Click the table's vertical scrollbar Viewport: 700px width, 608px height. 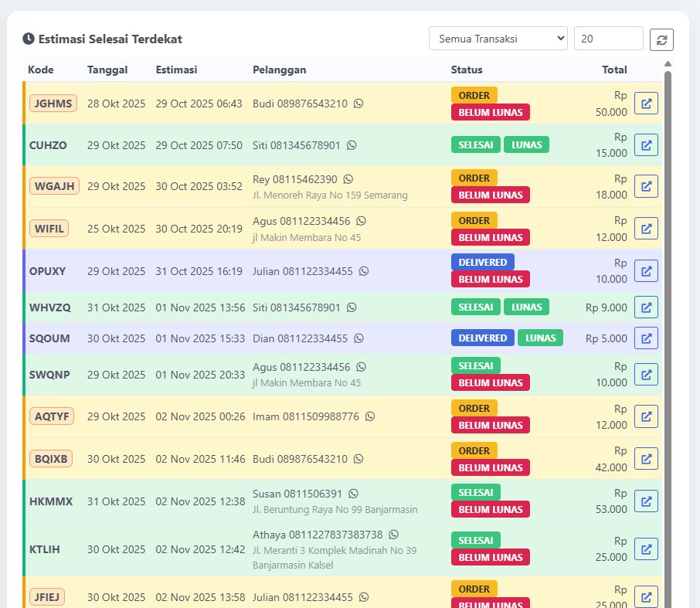(x=668, y=309)
